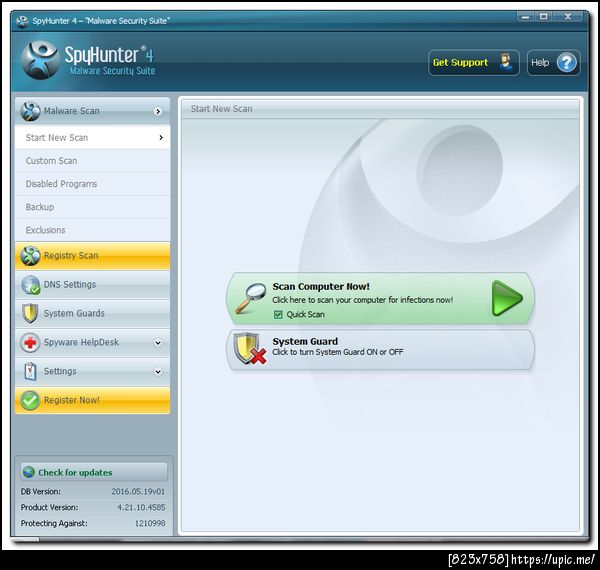Open Custom Scan in sidebar

pyautogui.click(x=93, y=161)
